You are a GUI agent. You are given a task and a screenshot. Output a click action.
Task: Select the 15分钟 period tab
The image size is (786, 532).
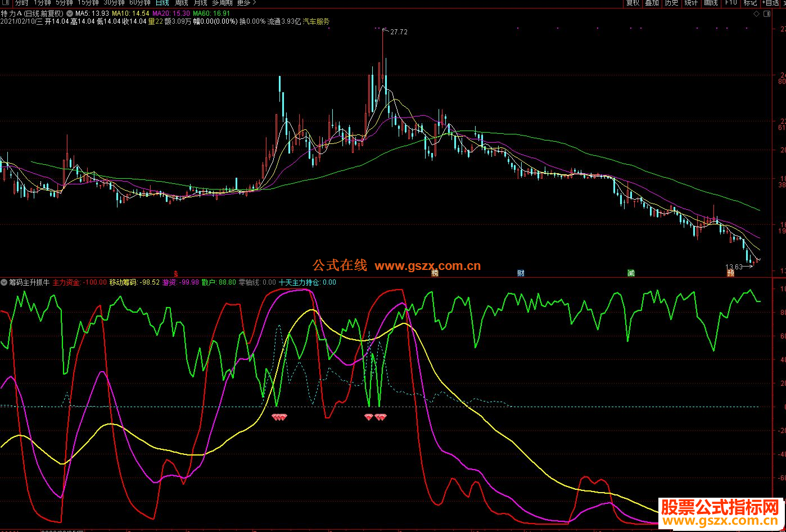coord(88,3)
